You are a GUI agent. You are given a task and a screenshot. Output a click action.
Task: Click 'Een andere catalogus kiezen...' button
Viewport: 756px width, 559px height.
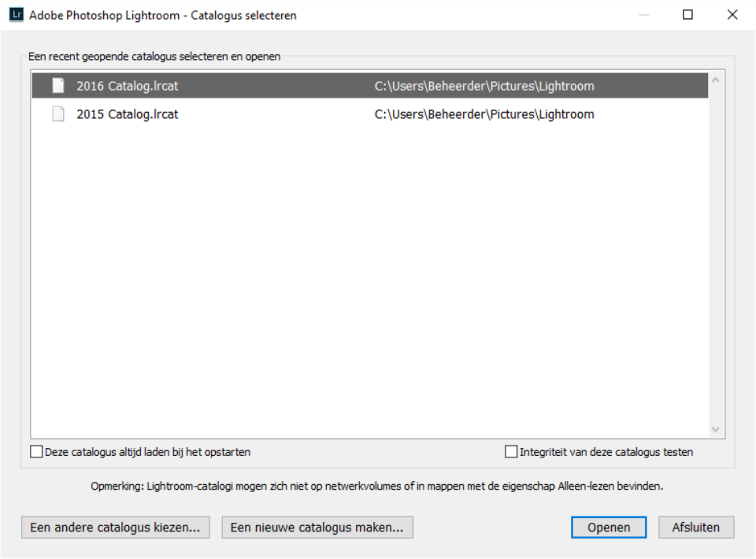pos(115,528)
